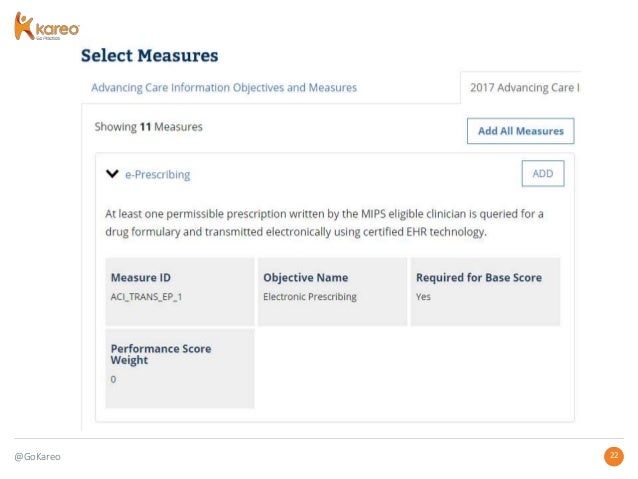The image size is (638, 479).
Task: Switch to the 2017 Advancing Care tab
Action: (523, 88)
